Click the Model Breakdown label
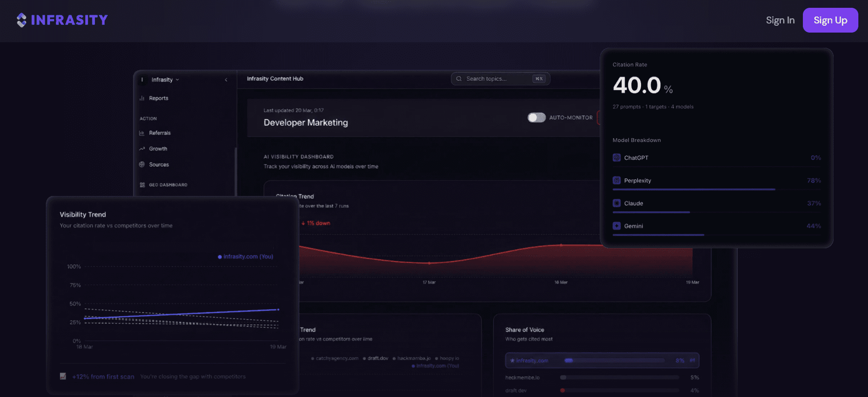Screen dimensions: 868x397 tap(636, 140)
